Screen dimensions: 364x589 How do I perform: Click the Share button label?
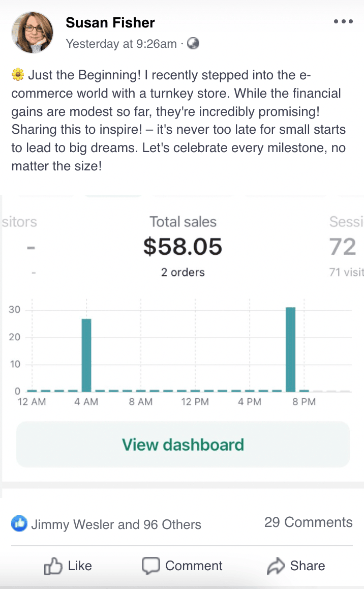[x=307, y=566]
